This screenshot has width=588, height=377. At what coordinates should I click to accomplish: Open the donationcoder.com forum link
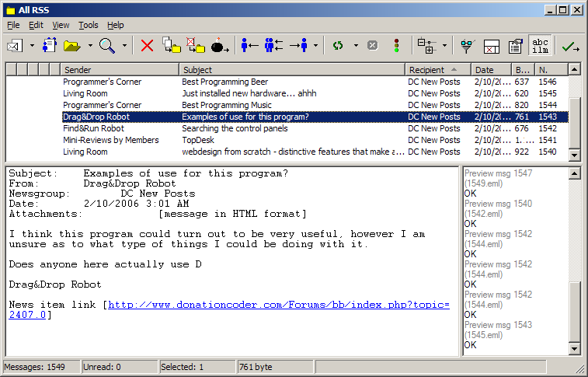pos(278,305)
